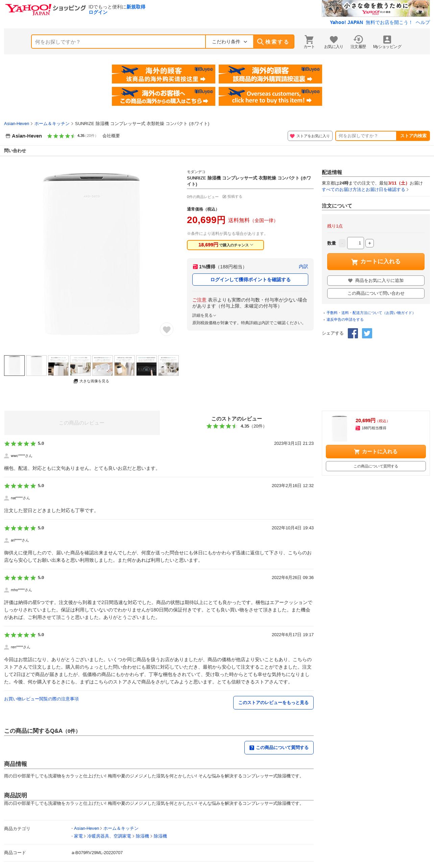Toggle ストアをお気に入り store favorite button
The image size is (434, 868).
point(310,136)
